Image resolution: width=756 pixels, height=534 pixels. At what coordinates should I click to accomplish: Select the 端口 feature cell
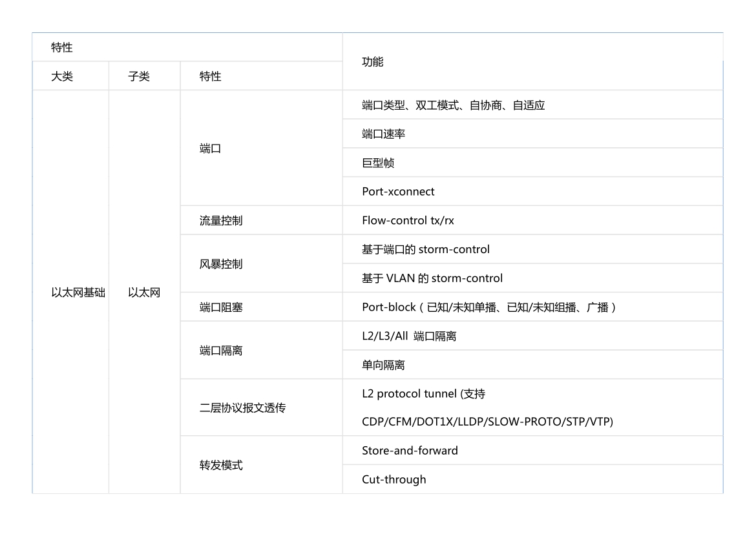point(261,148)
